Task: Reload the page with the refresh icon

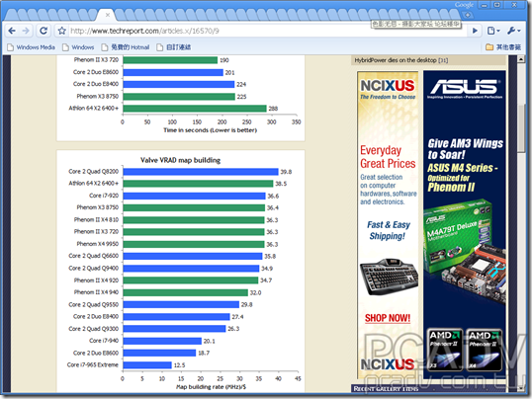Action: click(x=44, y=31)
